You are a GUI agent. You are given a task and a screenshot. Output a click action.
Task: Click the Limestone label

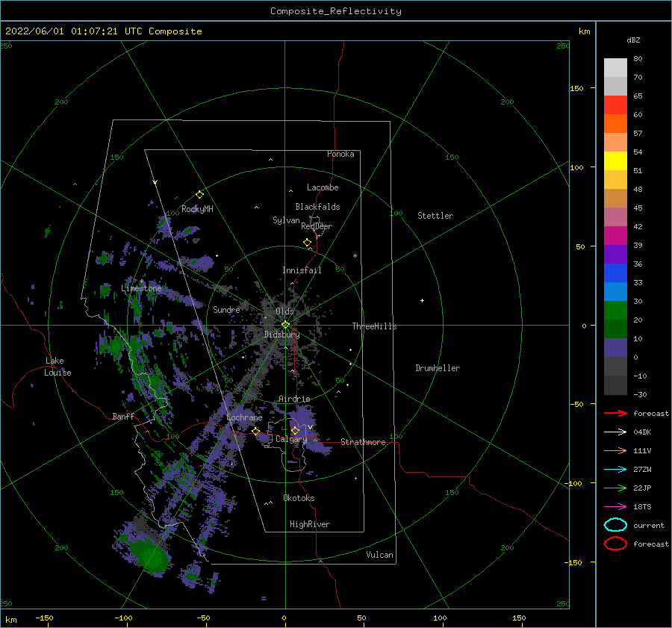point(141,288)
